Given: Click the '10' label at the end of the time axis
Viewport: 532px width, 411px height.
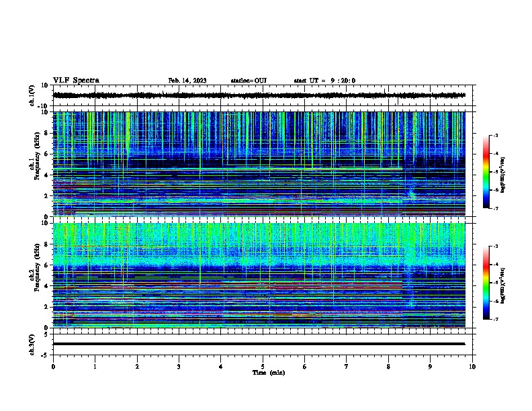Looking at the screenshot, I should pos(472,367).
